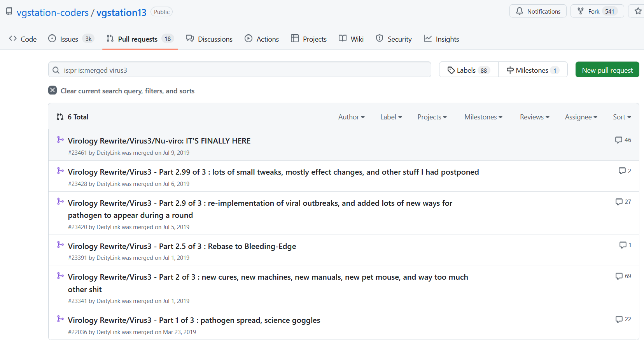This screenshot has width=644, height=345.
Task: Open the Actions tab
Action: (262, 39)
